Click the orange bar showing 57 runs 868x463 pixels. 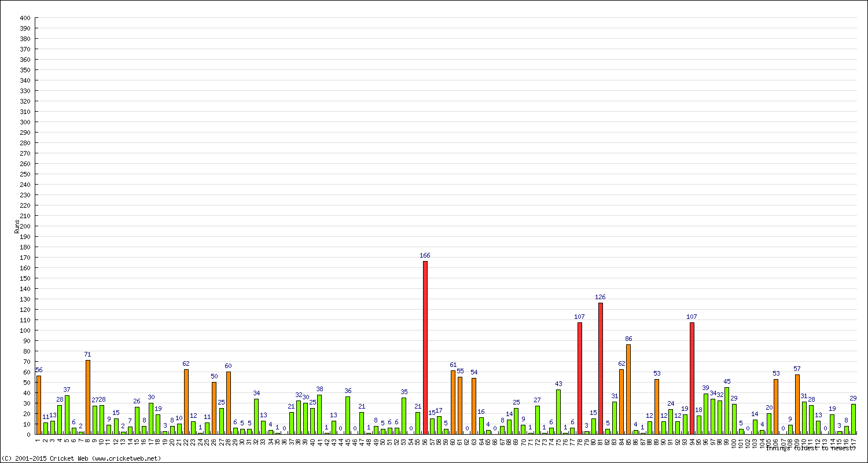[x=797, y=405]
